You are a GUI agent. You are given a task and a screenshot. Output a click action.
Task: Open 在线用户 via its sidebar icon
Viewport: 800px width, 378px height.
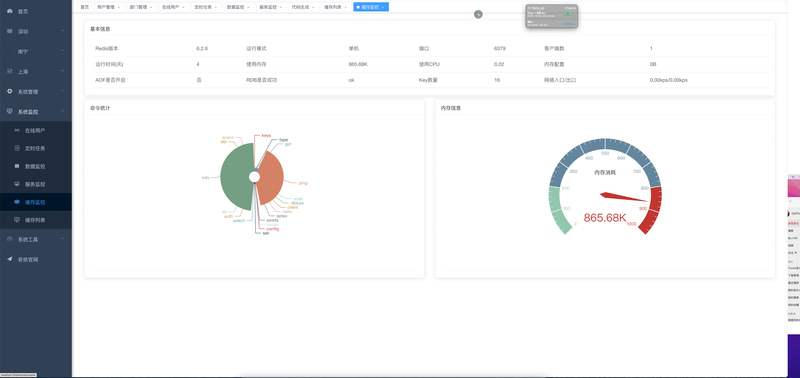17,131
